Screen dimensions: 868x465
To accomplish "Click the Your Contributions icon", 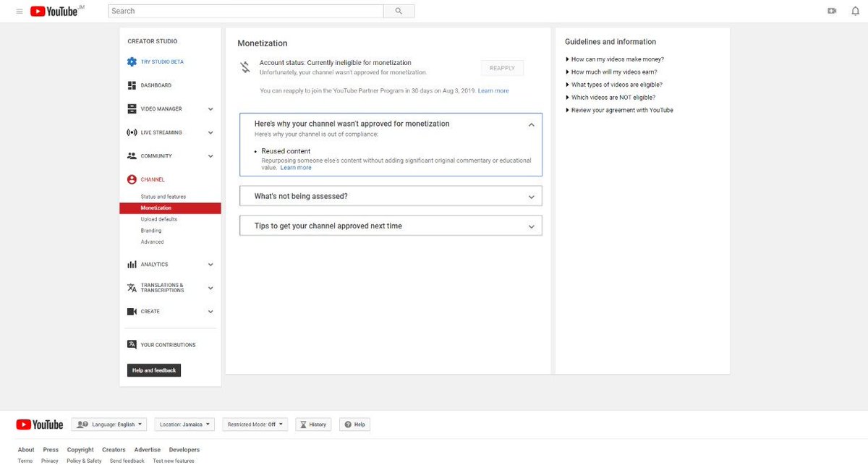I will (x=132, y=345).
